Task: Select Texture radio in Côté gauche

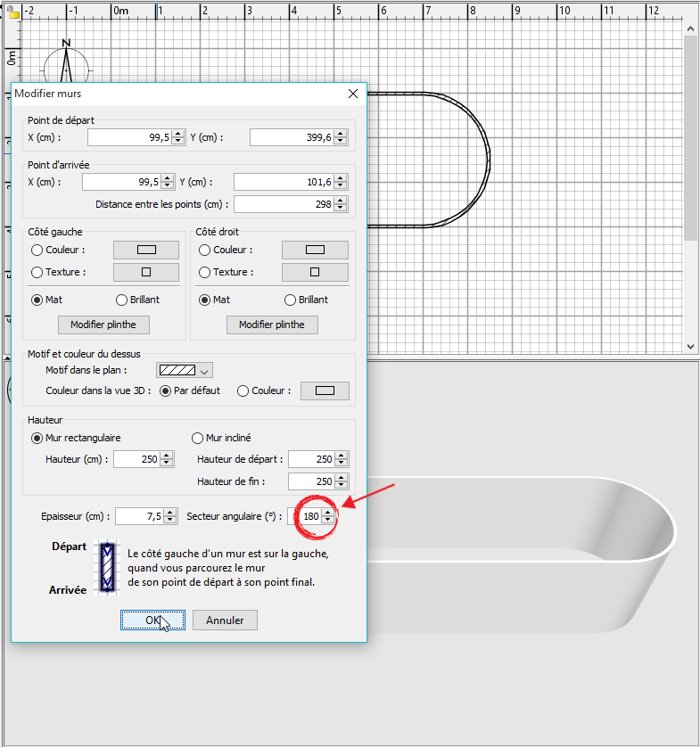Action: [x=37, y=273]
